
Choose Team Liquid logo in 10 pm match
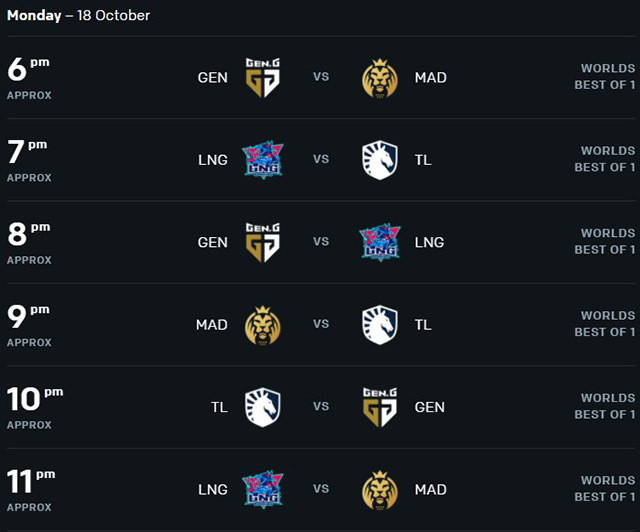(262, 407)
